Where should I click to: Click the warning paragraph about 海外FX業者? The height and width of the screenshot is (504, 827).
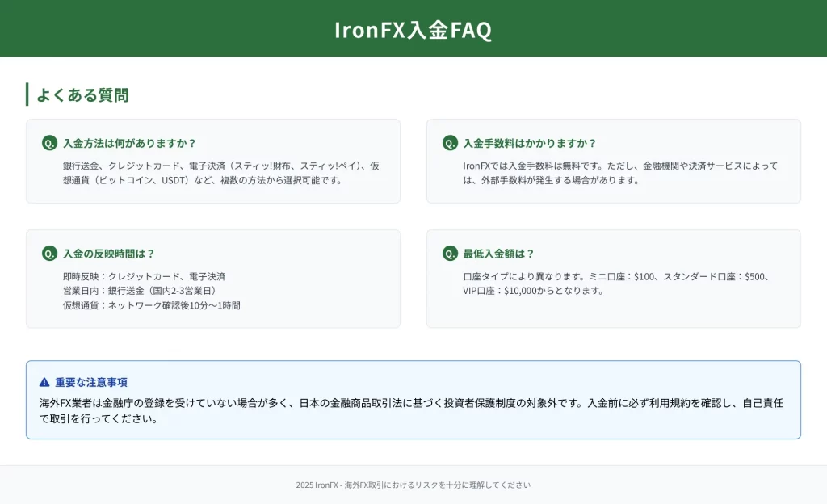[412, 410]
